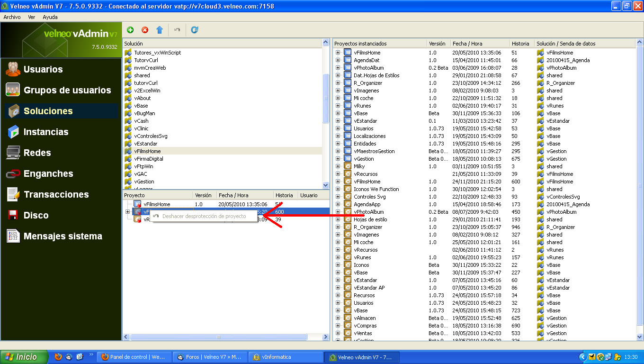
Task: Expand the AgendaDat instanced project
Action: pos(338,60)
